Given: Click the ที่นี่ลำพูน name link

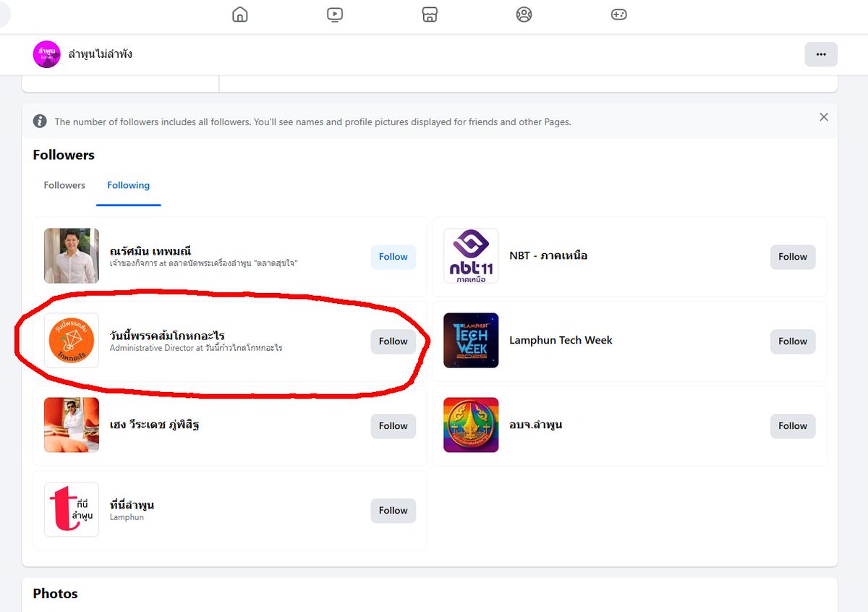Looking at the screenshot, I should (132, 505).
